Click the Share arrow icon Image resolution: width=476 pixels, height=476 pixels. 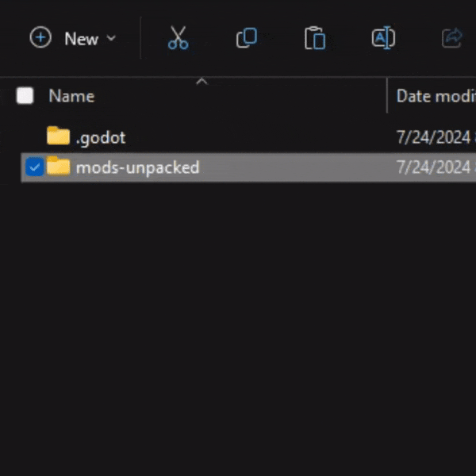[452, 38]
